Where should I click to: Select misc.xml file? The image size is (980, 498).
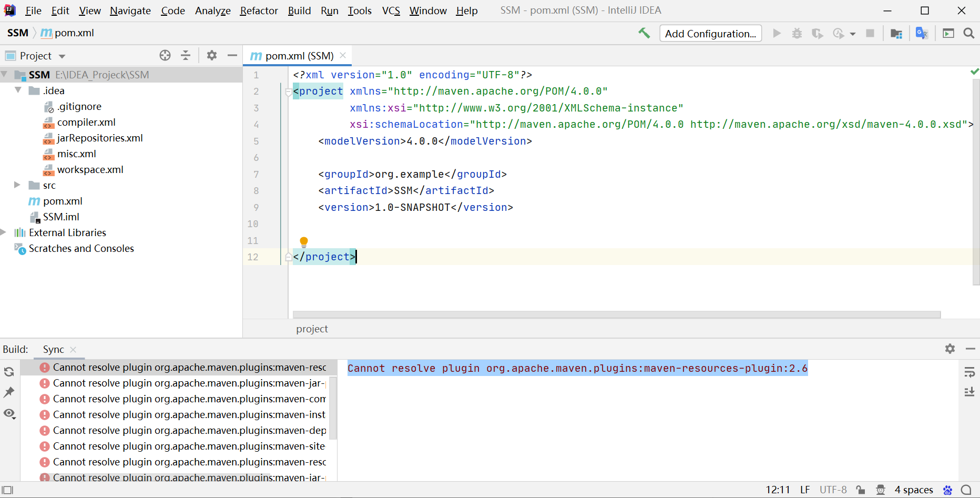pos(69,154)
